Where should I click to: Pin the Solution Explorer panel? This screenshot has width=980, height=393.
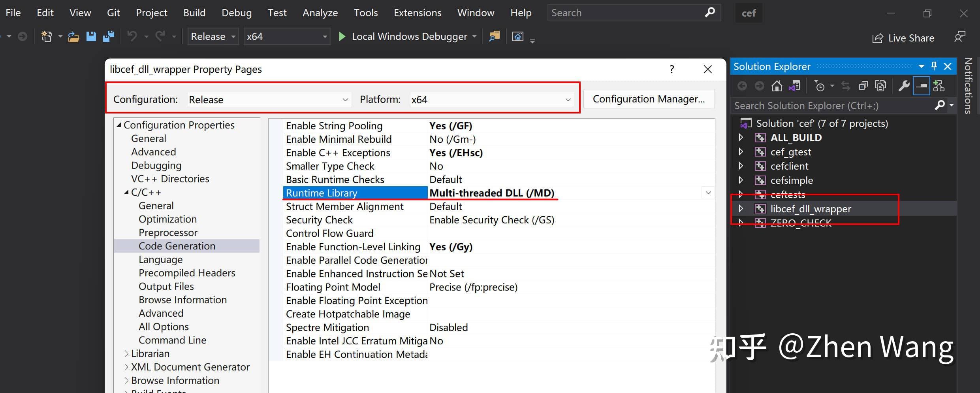[934, 66]
